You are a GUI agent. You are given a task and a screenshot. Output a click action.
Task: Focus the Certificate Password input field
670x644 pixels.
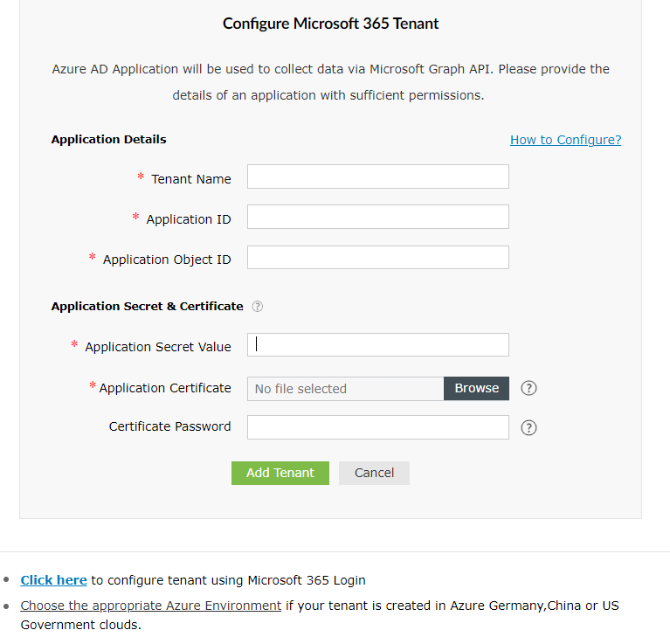(377, 427)
